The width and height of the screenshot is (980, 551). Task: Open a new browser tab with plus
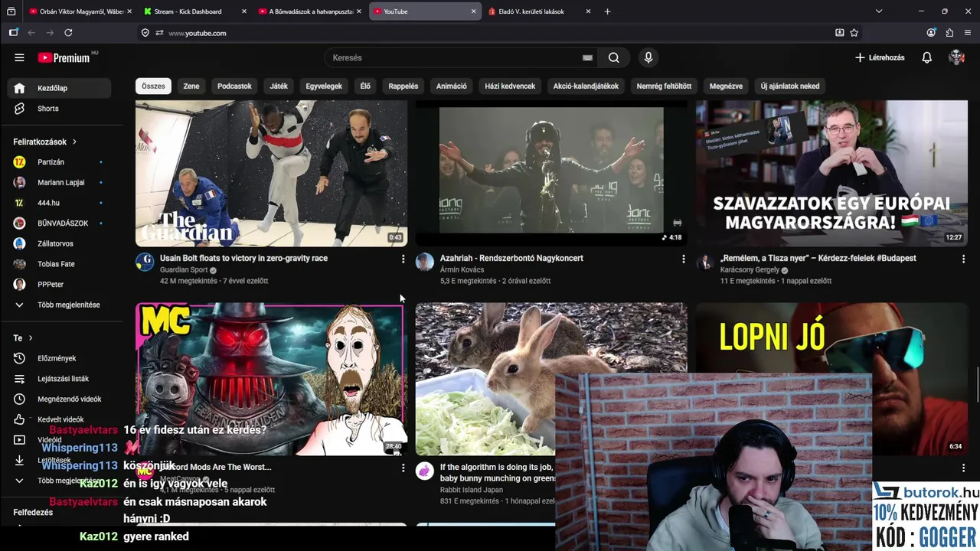[607, 11]
